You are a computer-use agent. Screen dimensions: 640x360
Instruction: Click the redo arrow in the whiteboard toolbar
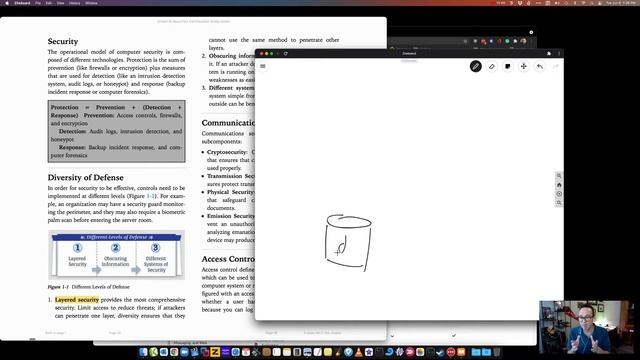pyautogui.click(x=556, y=66)
